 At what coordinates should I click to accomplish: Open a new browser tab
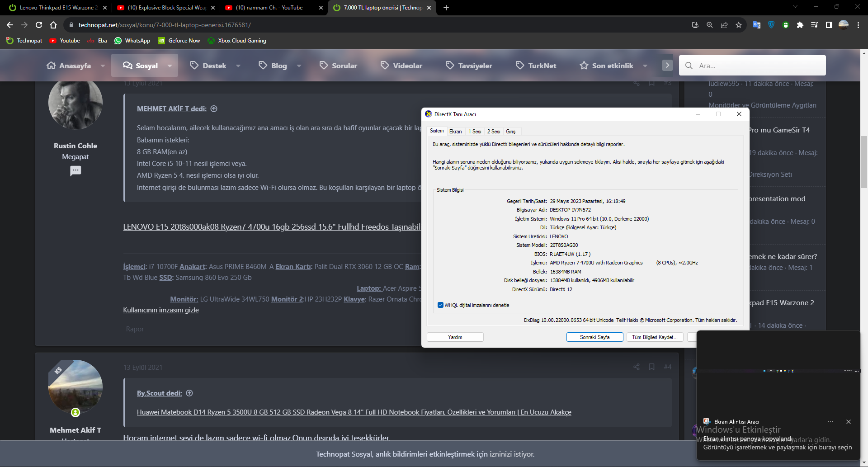tap(446, 8)
